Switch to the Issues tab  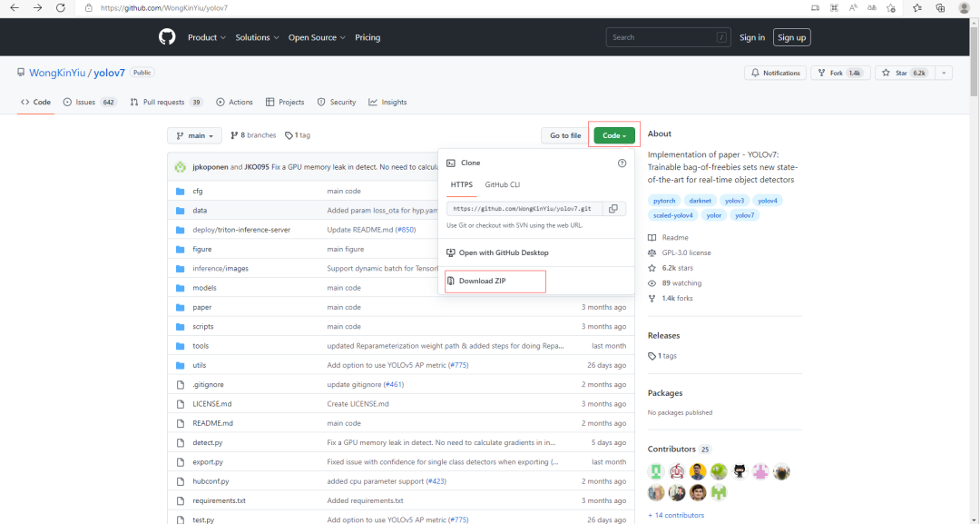90,103
